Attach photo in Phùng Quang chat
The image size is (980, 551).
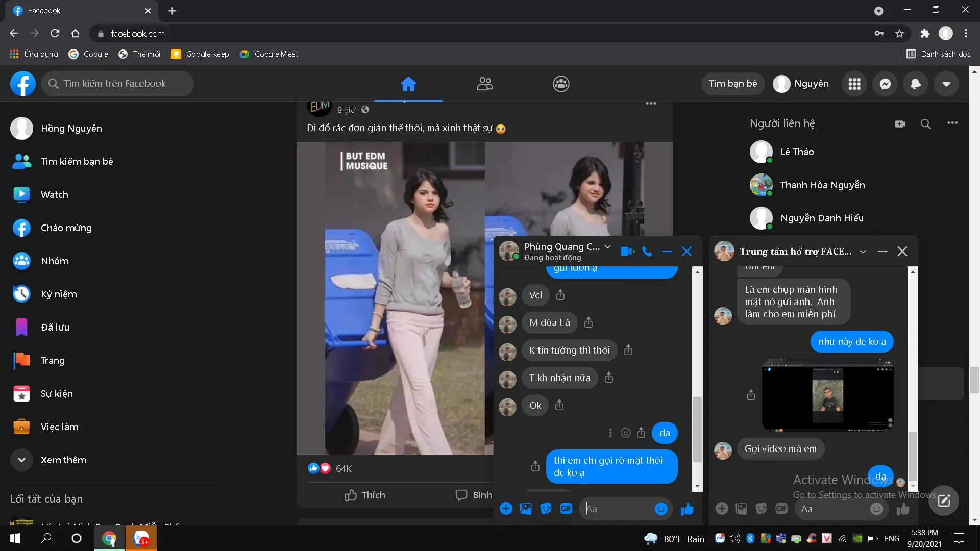tap(526, 509)
